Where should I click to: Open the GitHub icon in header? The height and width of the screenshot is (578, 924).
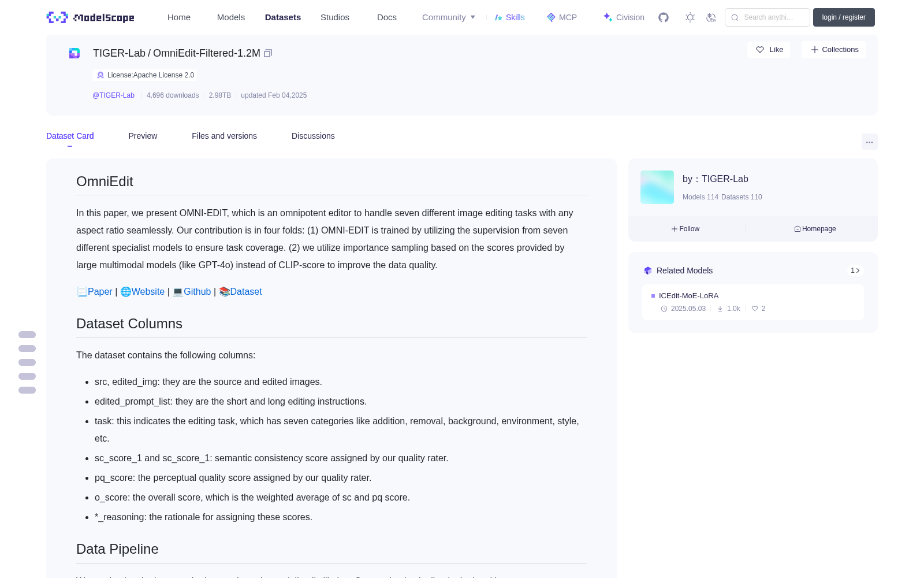pyautogui.click(x=664, y=17)
